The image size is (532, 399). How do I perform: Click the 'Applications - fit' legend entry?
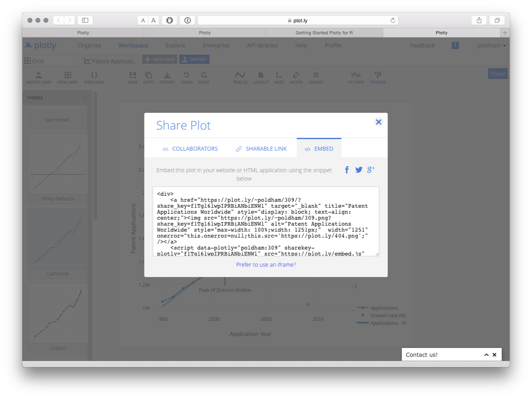[x=382, y=323]
